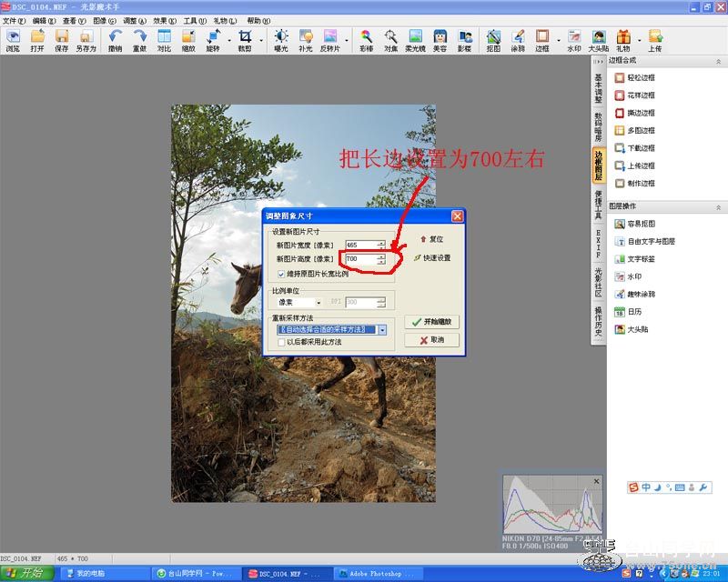
Task: Click the 开始缩放 button
Action: pyautogui.click(x=430, y=321)
